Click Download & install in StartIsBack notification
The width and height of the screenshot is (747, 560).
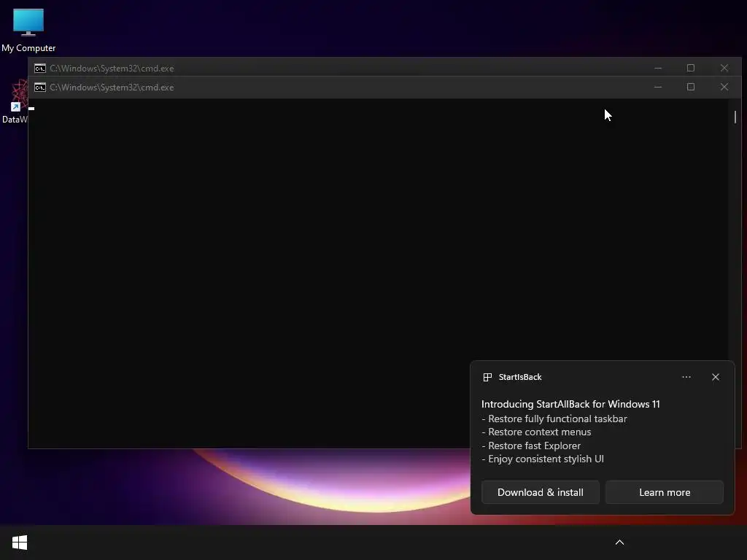pos(541,492)
